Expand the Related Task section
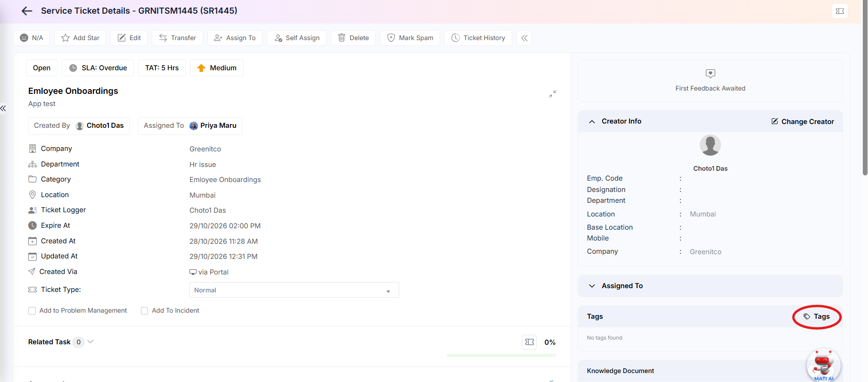Image resolution: width=868 pixels, height=382 pixels. point(90,341)
